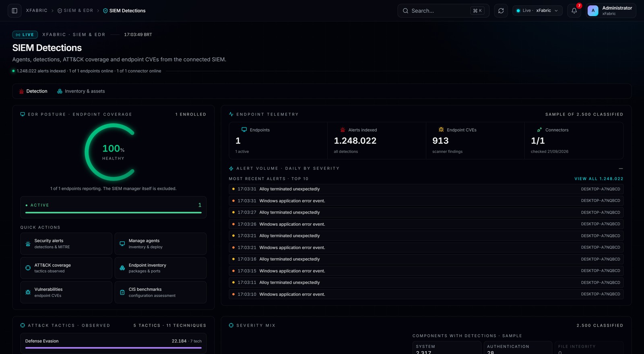The height and width of the screenshot is (354, 644).
Task: Open 17:03:27 Alloy terminated unexpectedly alert
Action: click(x=426, y=212)
